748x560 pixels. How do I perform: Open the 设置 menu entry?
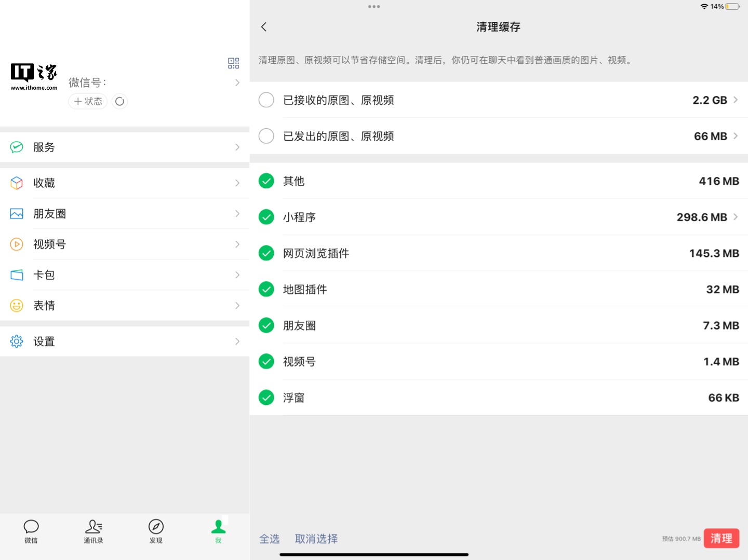click(125, 342)
